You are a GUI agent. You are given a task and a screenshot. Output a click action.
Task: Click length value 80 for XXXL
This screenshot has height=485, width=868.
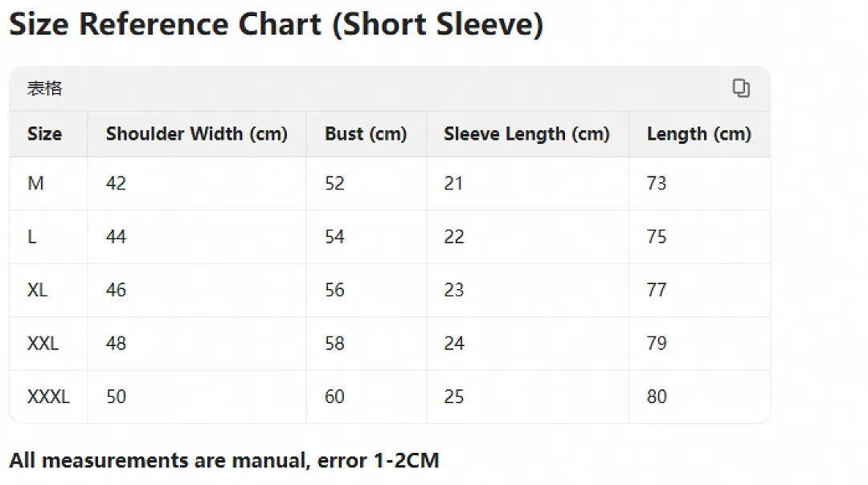pos(657,397)
